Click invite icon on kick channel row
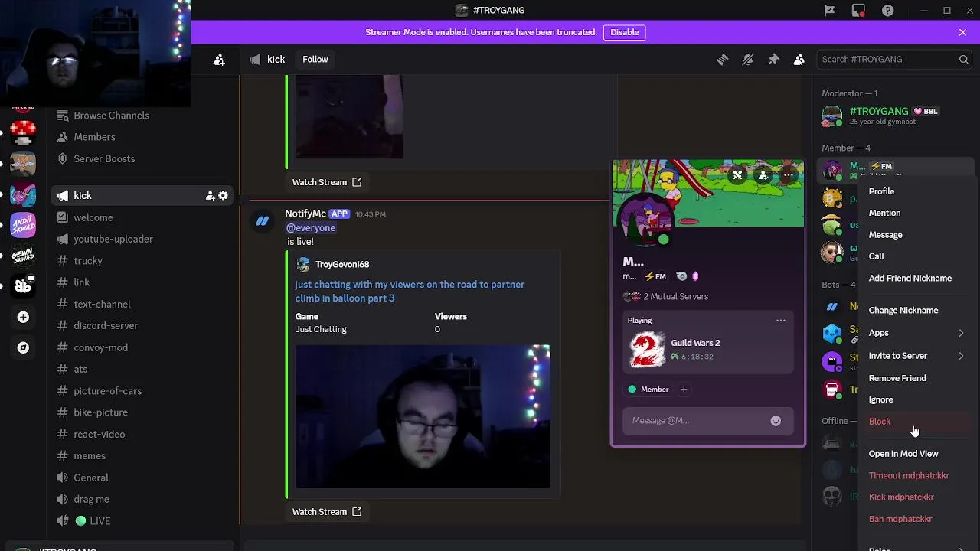The height and width of the screenshot is (551, 980). point(210,196)
